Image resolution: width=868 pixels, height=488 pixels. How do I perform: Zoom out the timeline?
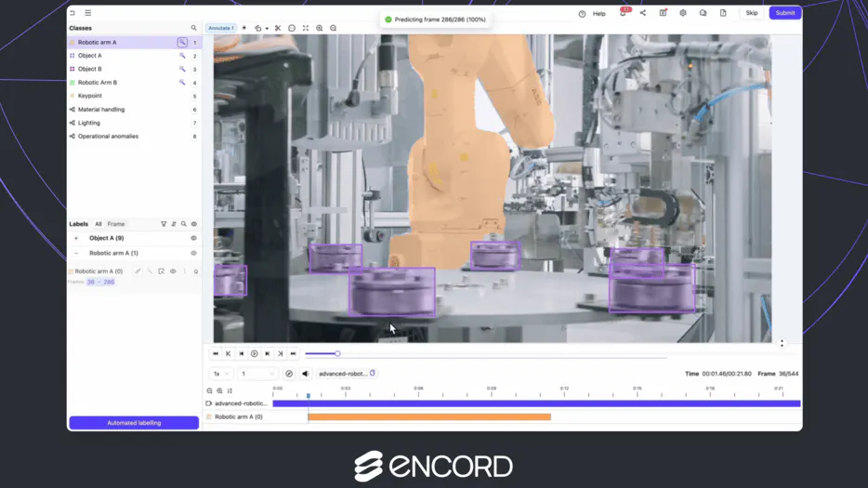coord(209,390)
